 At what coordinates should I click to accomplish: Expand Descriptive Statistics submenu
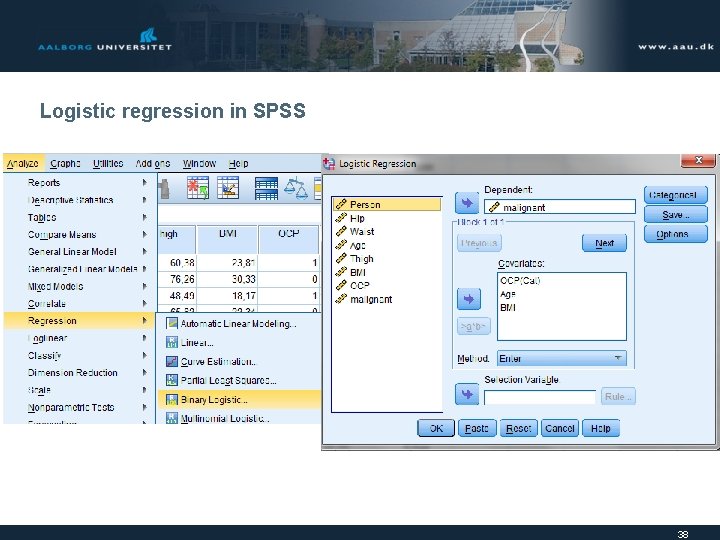click(x=80, y=200)
